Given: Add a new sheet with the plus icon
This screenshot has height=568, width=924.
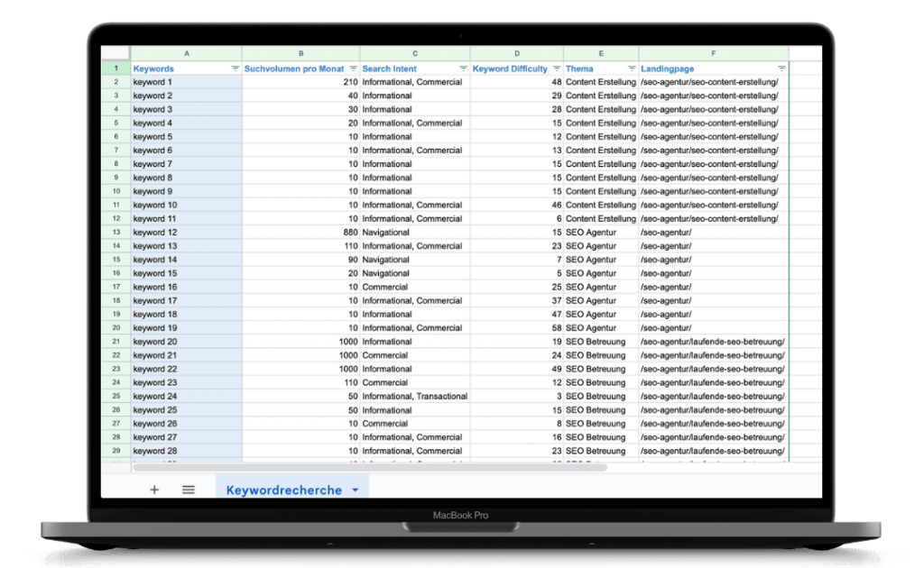Looking at the screenshot, I should 154,490.
